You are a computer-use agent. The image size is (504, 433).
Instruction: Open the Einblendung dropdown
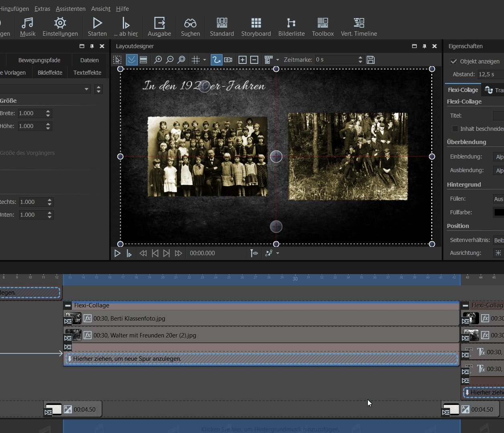499,157
